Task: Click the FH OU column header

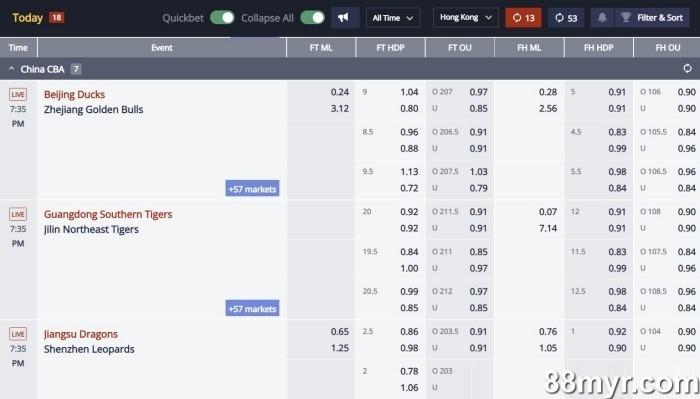Action: coord(667,48)
